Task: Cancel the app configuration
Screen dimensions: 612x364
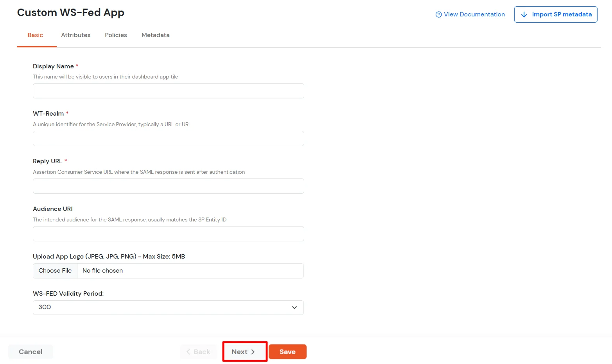Action: (31, 352)
